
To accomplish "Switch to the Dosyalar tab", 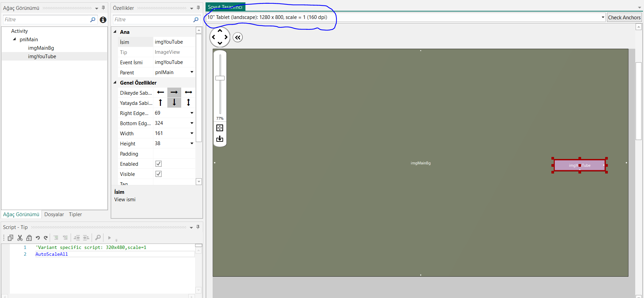I will point(54,214).
